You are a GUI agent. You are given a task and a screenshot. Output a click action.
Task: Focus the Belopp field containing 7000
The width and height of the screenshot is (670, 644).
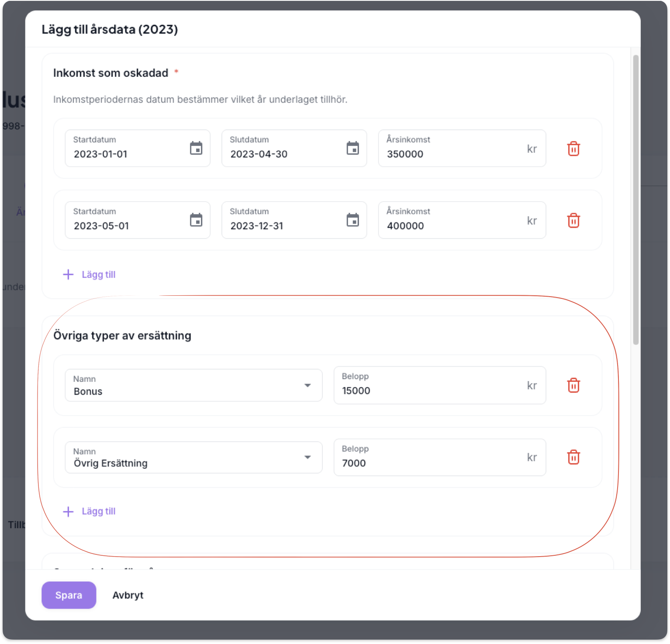(428, 463)
